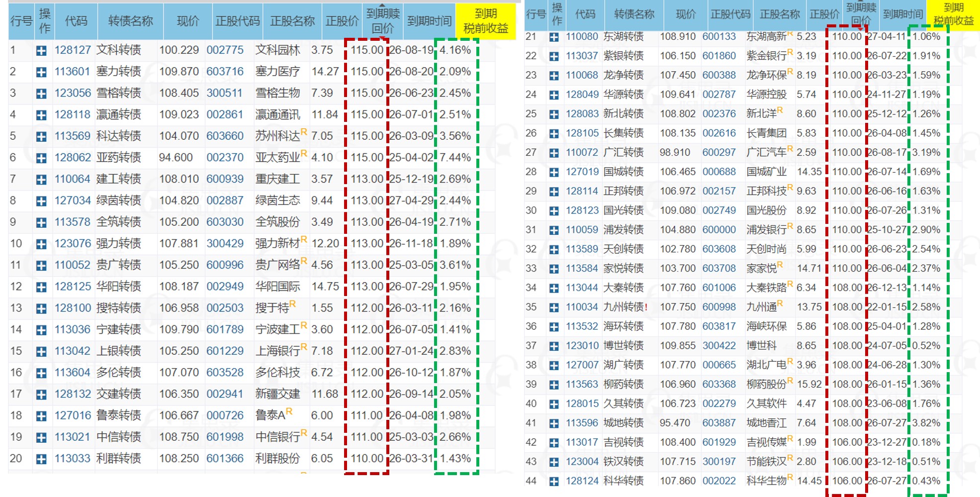The height and width of the screenshot is (497, 980).
Task: Expand operations for 128100 搜特转债
Action: 41,308
